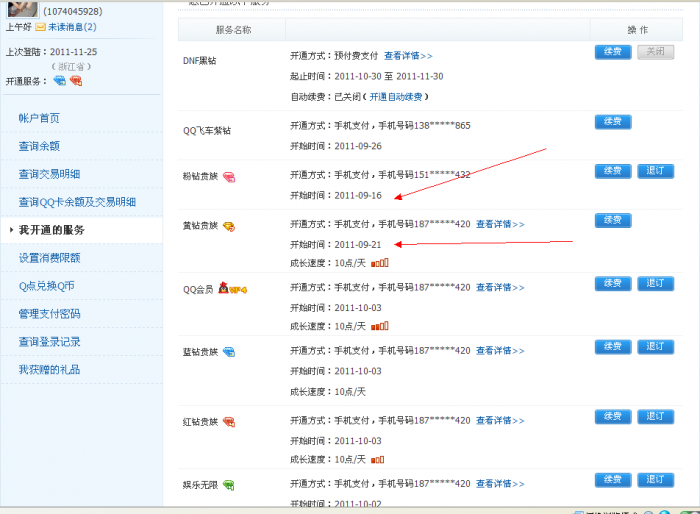
Task: Click the QQ会员 growth speed level bars
Action: [x=380, y=326]
